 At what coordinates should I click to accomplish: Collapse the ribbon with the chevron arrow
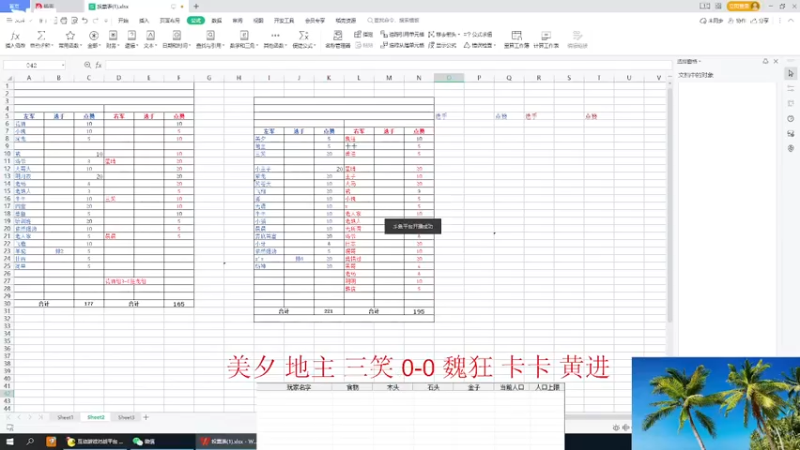[791, 20]
